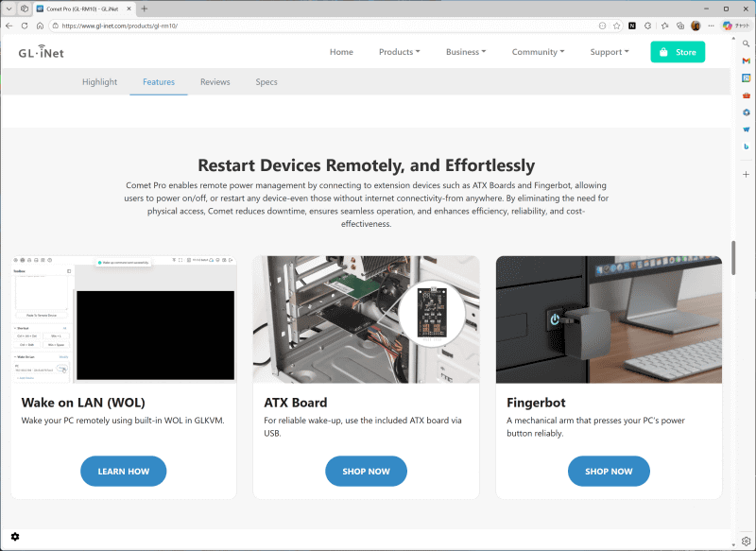The image size is (756, 551).
Task: Click SHOP NOW under ATX Board
Action: click(366, 471)
